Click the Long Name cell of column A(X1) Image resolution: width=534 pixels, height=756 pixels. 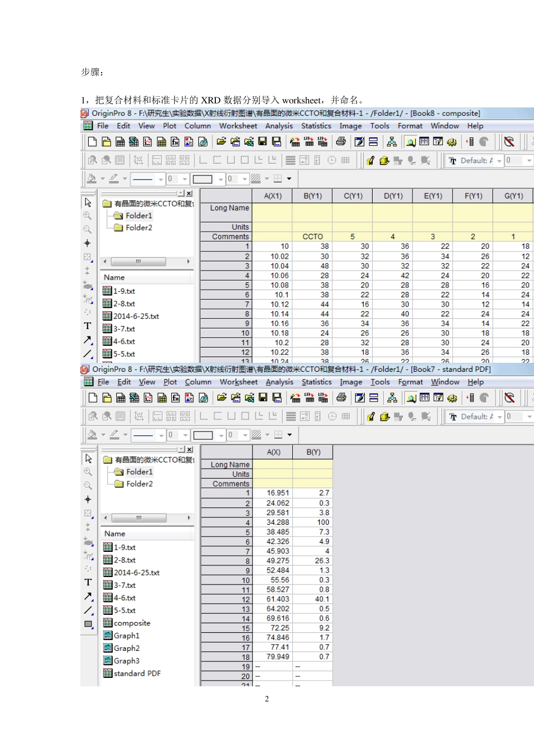(272, 212)
